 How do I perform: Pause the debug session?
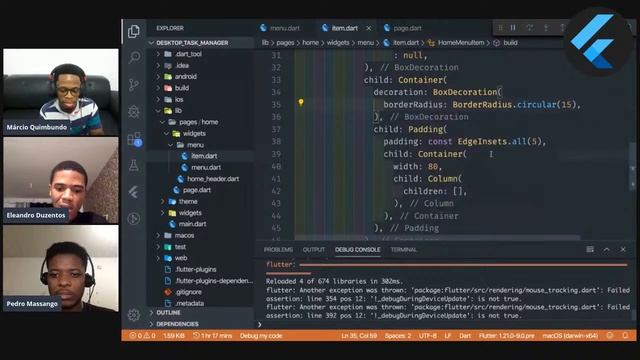(x=513, y=28)
